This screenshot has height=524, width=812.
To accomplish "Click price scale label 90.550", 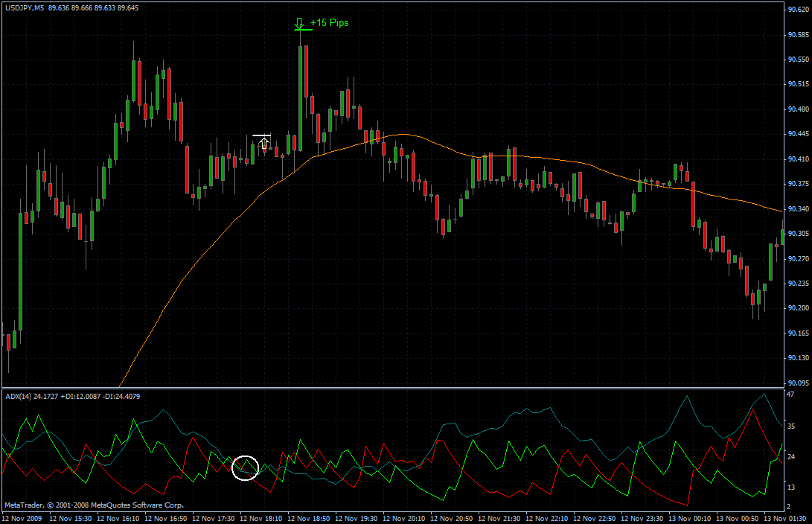I will (x=799, y=60).
